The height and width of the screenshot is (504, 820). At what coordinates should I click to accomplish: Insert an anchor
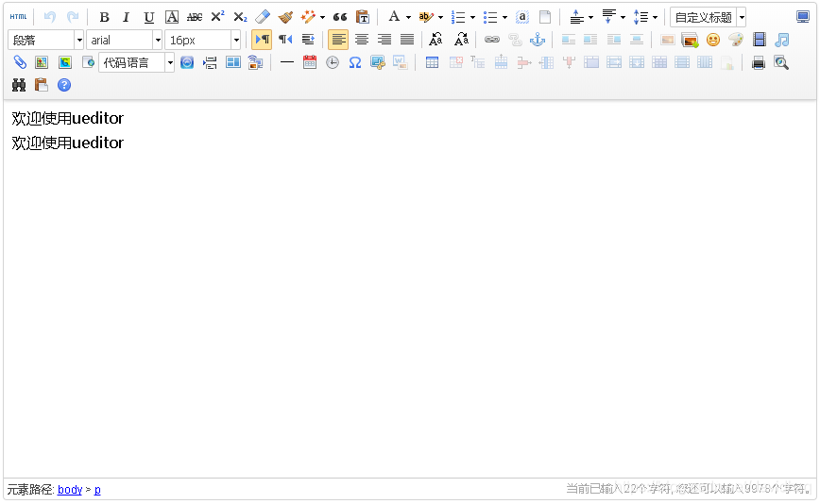(x=538, y=40)
